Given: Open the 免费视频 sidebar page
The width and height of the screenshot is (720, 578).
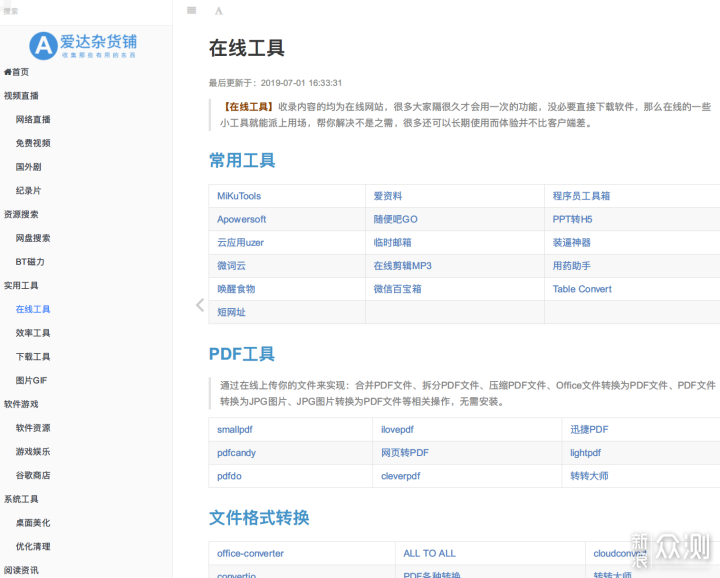Looking at the screenshot, I should 33,143.
